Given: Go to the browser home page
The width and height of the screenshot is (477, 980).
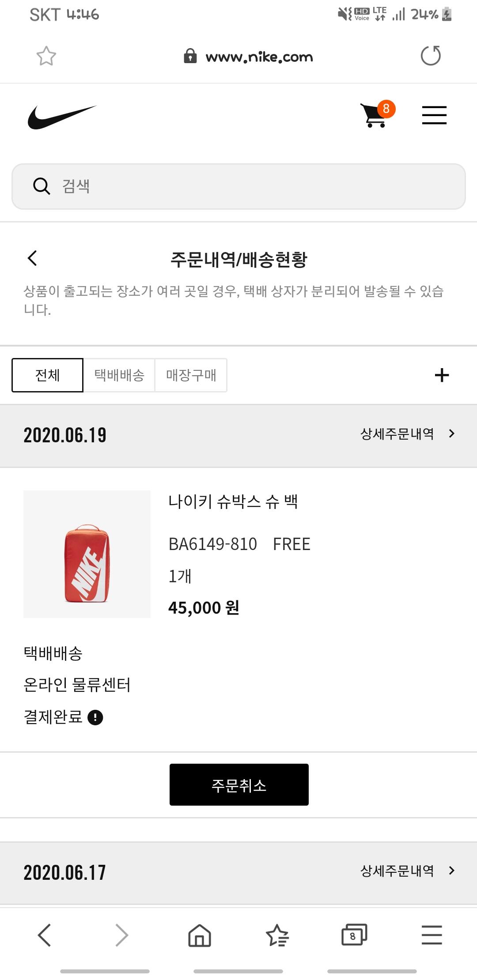Looking at the screenshot, I should pyautogui.click(x=200, y=935).
